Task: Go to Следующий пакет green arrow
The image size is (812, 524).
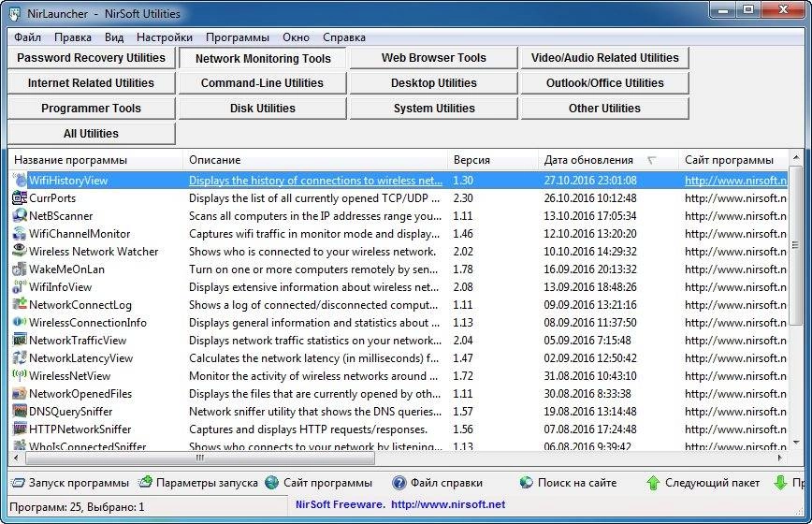Action: [x=703, y=483]
